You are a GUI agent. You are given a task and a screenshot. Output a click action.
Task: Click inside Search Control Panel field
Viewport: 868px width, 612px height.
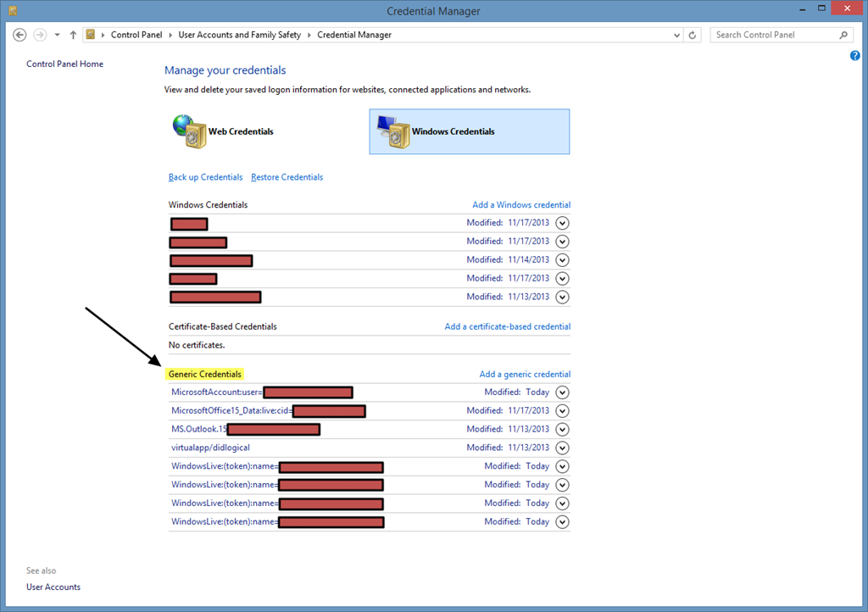773,35
